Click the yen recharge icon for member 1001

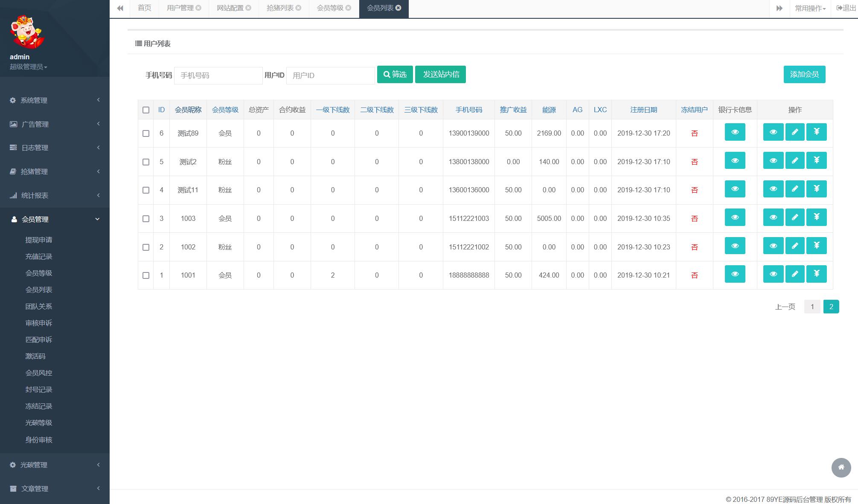816,274
